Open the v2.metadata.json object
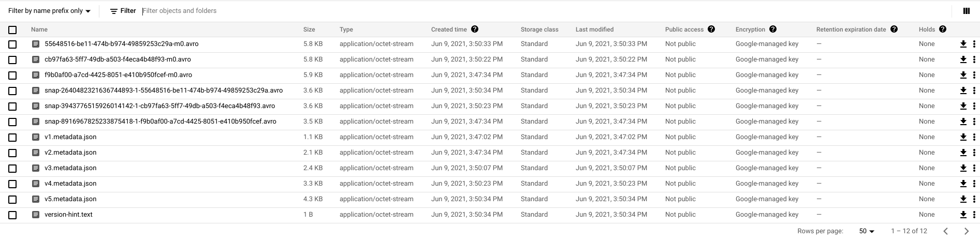This screenshot has height=241, width=980. [70, 153]
